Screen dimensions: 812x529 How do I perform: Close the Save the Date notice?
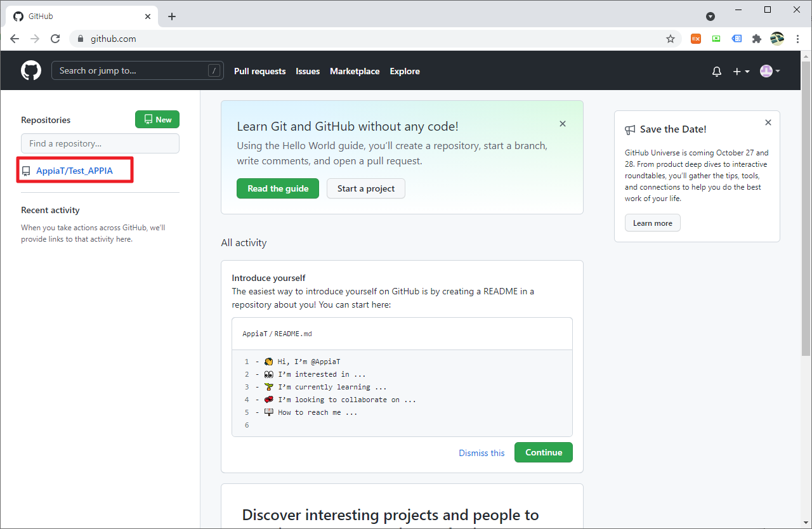(768, 122)
